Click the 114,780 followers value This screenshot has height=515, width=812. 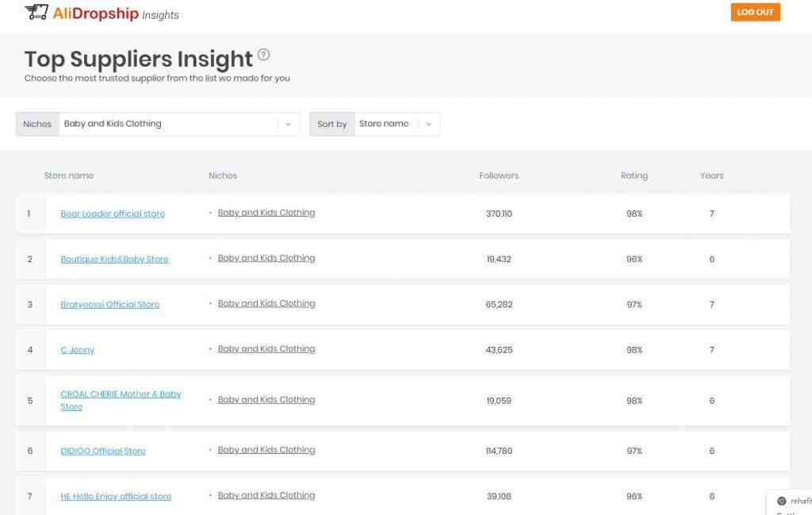point(499,452)
